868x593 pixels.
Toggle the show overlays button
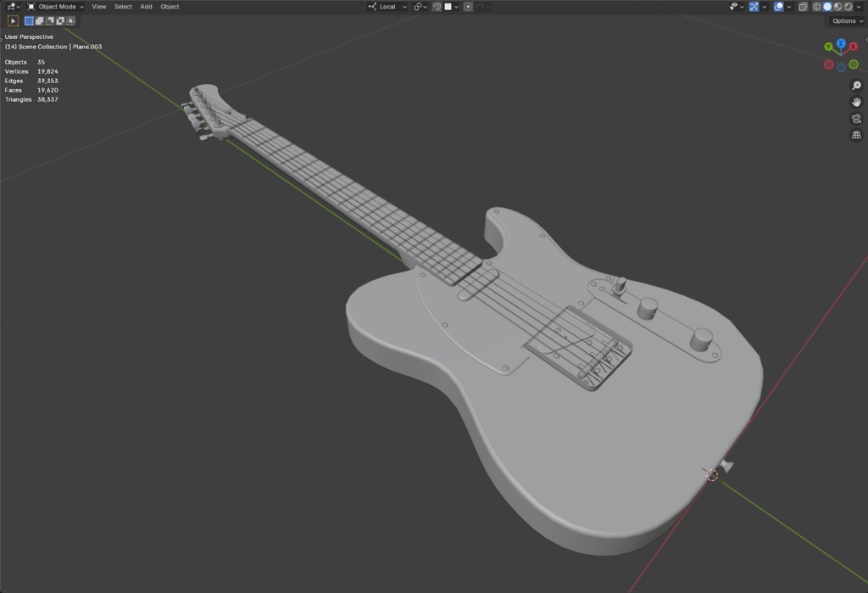778,7
